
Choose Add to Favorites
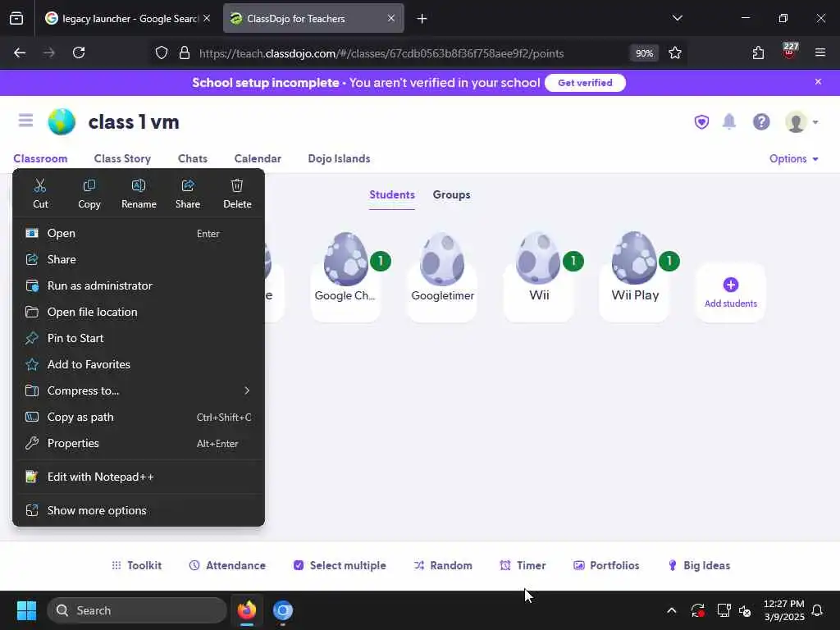click(x=139, y=364)
